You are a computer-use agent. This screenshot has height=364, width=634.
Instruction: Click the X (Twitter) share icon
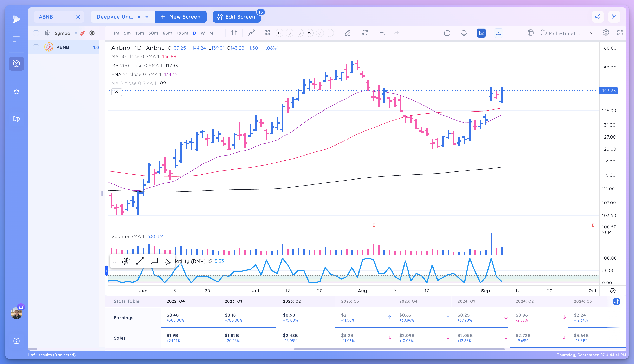tap(614, 17)
